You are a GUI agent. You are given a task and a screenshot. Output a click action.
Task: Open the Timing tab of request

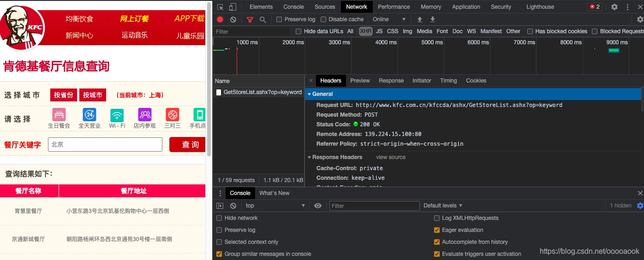click(448, 80)
